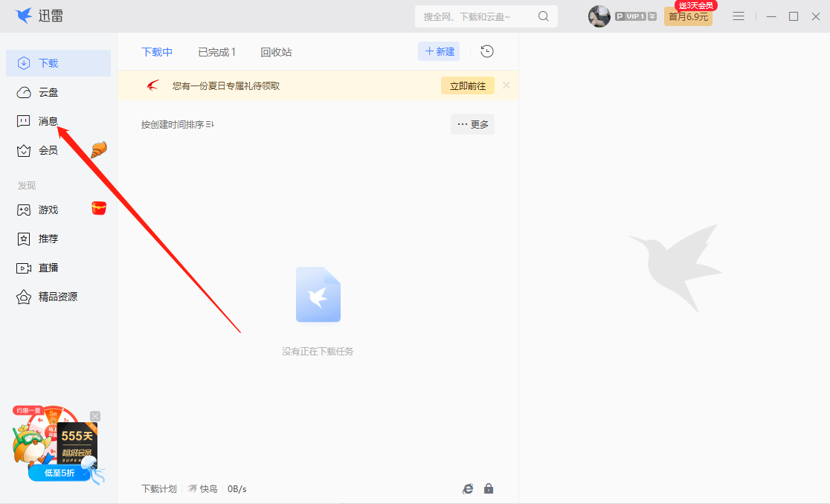Open browser download capture settings via IE icon

468,488
